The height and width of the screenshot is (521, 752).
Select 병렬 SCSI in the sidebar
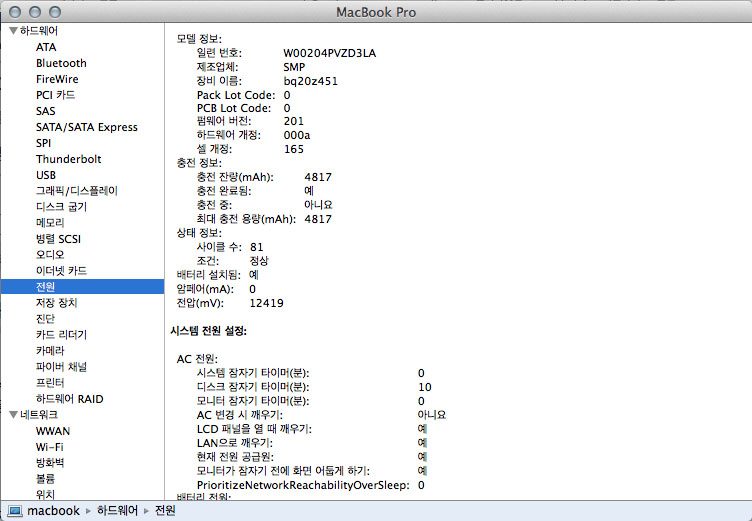point(58,239)
